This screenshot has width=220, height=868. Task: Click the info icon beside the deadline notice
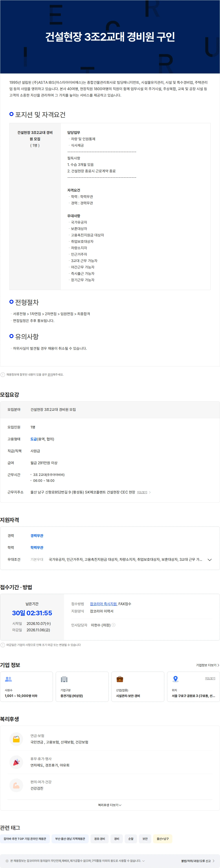pyautogui.click(x=3, y=645)
